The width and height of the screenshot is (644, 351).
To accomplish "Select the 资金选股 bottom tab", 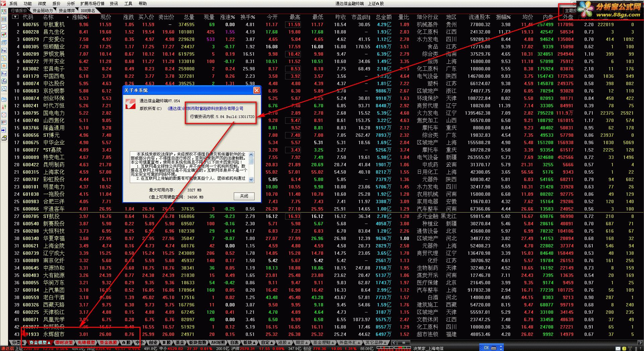I will (x=108, y=342).
